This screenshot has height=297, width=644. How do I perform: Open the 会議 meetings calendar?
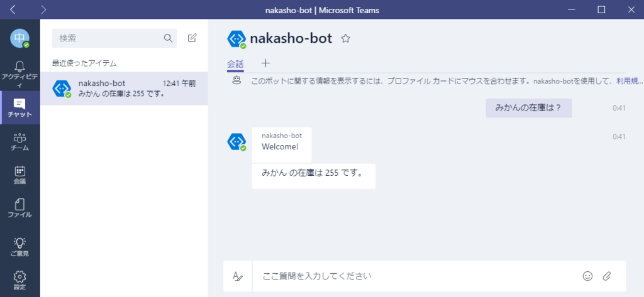(19, 175)
